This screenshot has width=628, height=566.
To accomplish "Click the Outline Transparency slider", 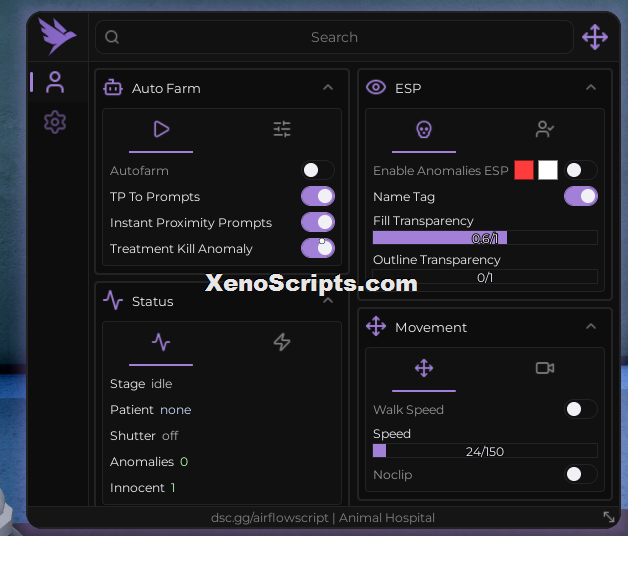I will 485,277.
